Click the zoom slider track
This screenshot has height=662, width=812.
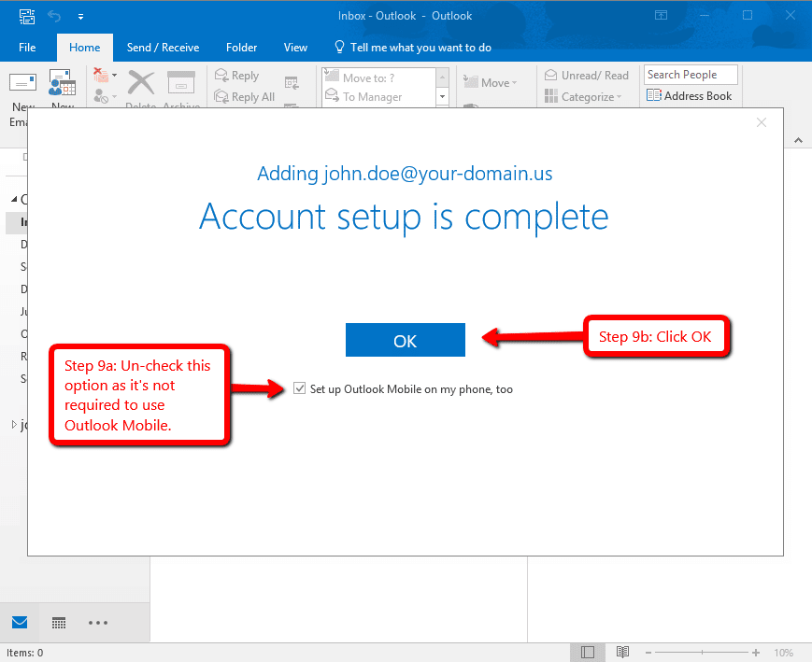[702, 653]
